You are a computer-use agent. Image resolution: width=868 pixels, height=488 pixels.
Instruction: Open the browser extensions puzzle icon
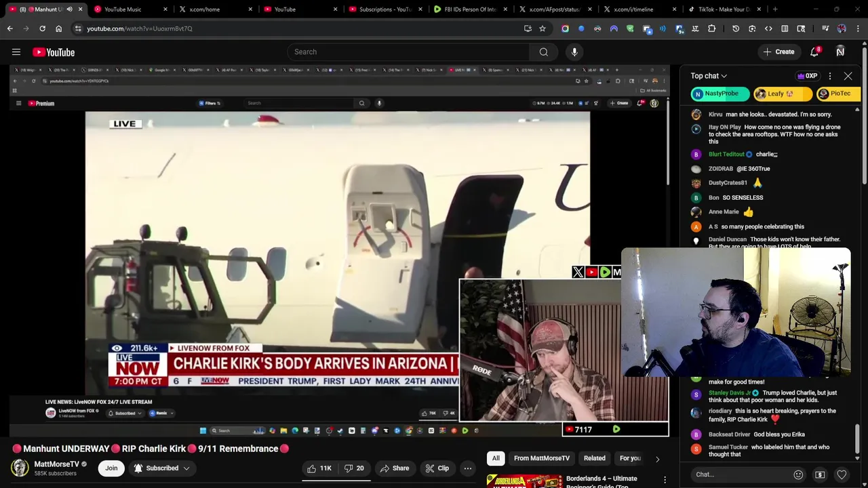click(711, 28)
